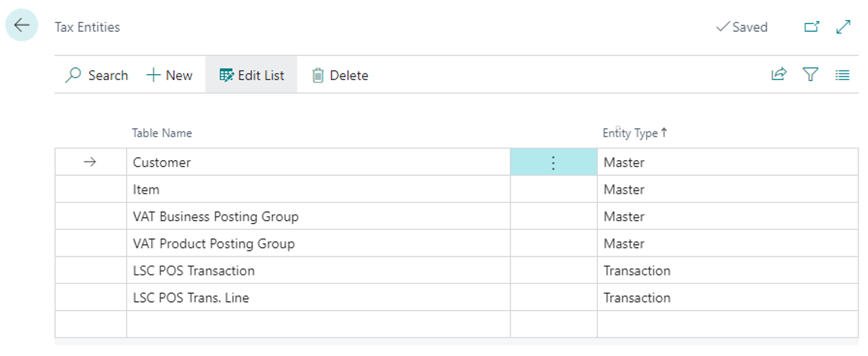This screenshot has height=356, width=868.
Task: Toggle Edit List mode
Action: coord(251,75)
